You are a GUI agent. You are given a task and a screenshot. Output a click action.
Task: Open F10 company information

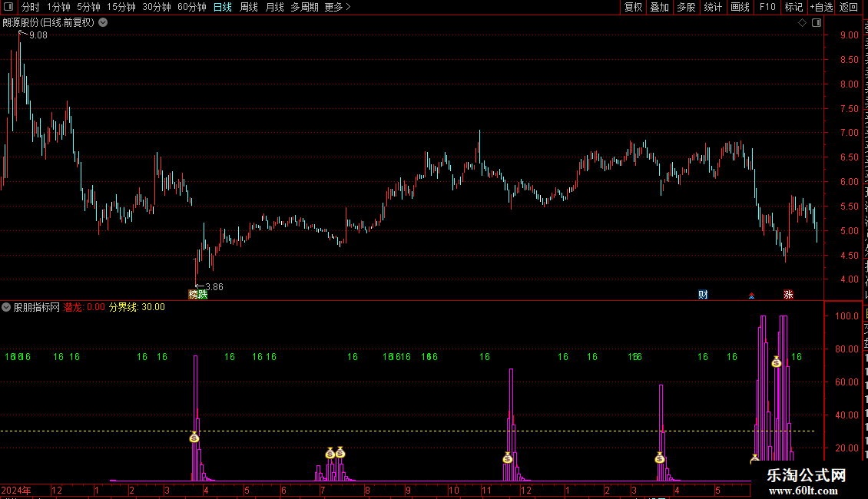point(767,7)
